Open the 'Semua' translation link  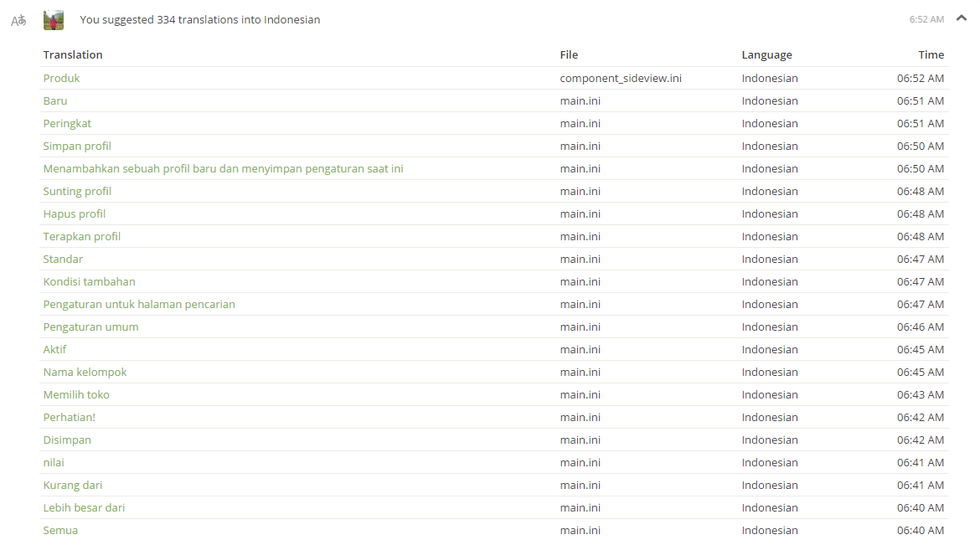60,530
